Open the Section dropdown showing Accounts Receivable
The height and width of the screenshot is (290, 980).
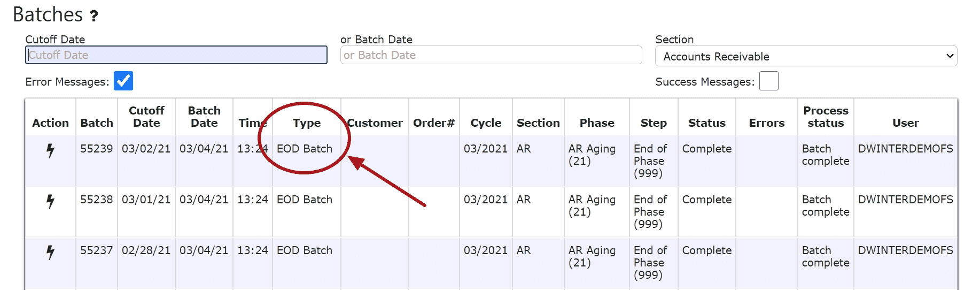tap(806, 56)
